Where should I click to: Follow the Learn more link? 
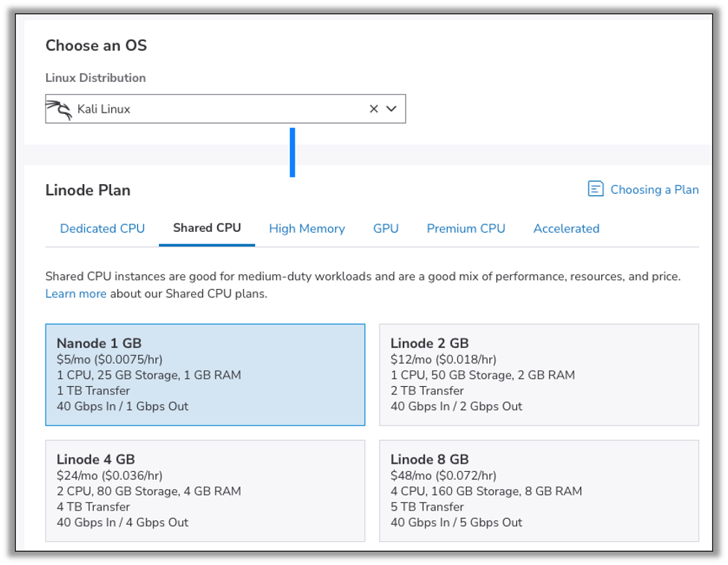point(75,294)
